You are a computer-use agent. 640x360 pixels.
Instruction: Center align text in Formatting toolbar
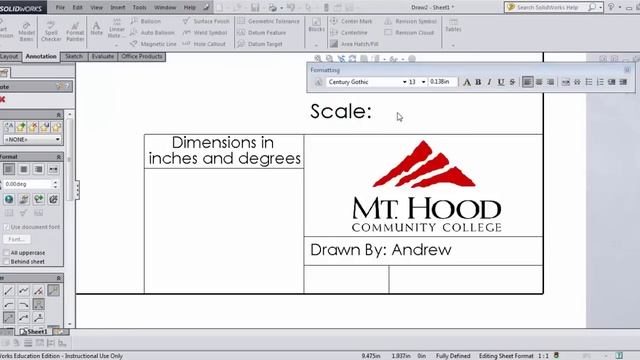[x=539, y=82]
